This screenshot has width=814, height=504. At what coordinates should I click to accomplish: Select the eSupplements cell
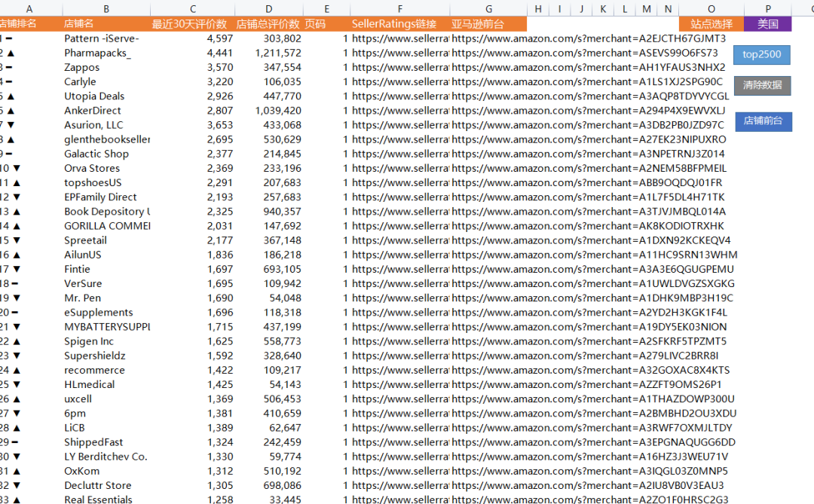coord(106,313)
